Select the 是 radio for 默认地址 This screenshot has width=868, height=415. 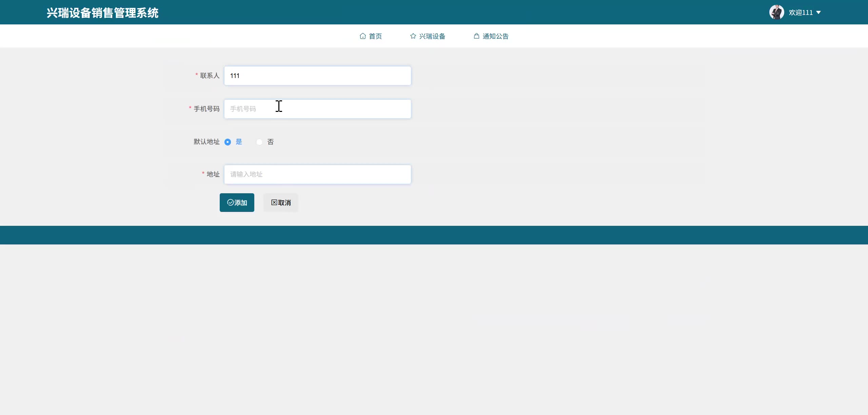(228, 142)
